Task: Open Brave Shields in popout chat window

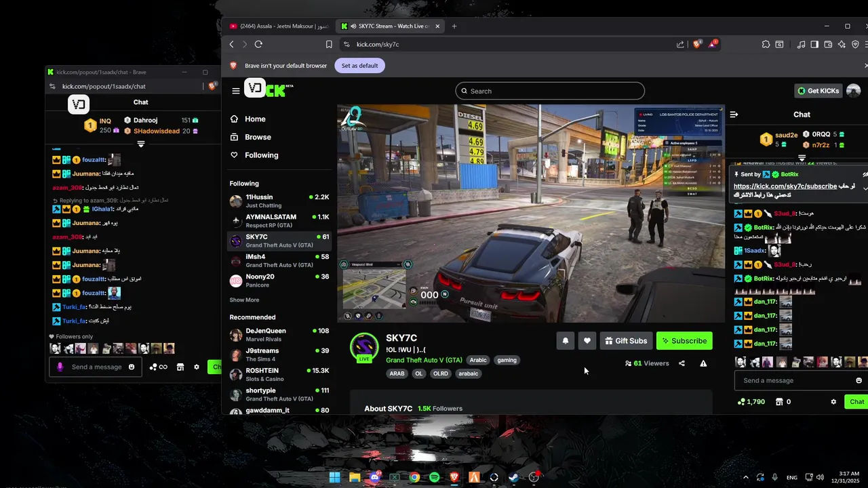Action: coord(212,86)
